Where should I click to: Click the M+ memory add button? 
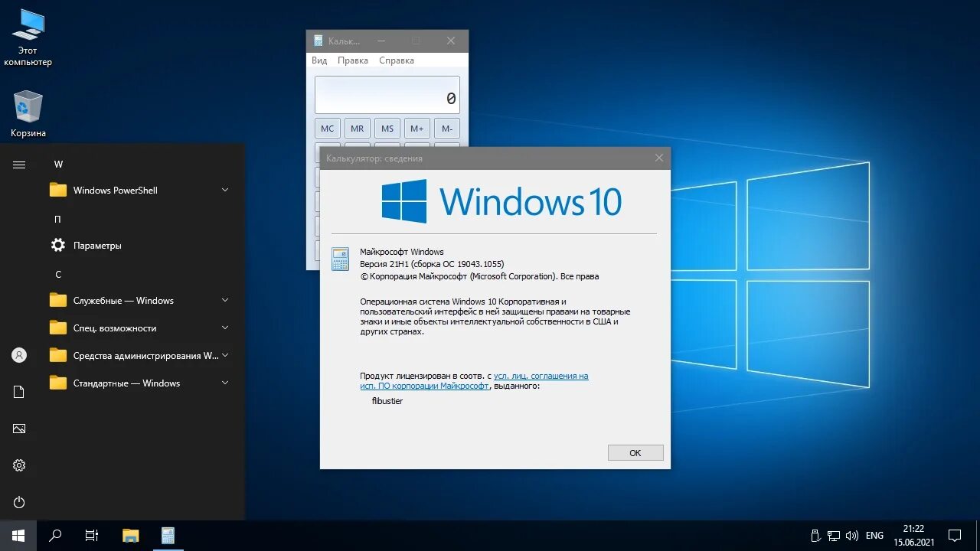[x=417, y=129]
